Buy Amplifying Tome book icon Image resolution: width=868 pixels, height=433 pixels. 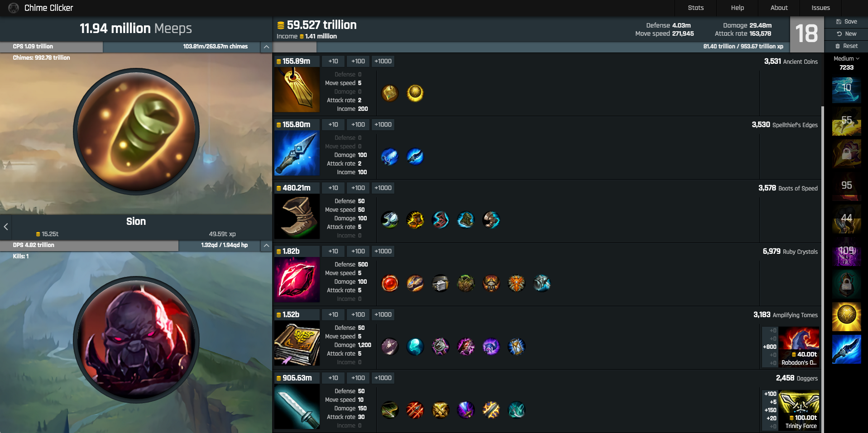297,343
